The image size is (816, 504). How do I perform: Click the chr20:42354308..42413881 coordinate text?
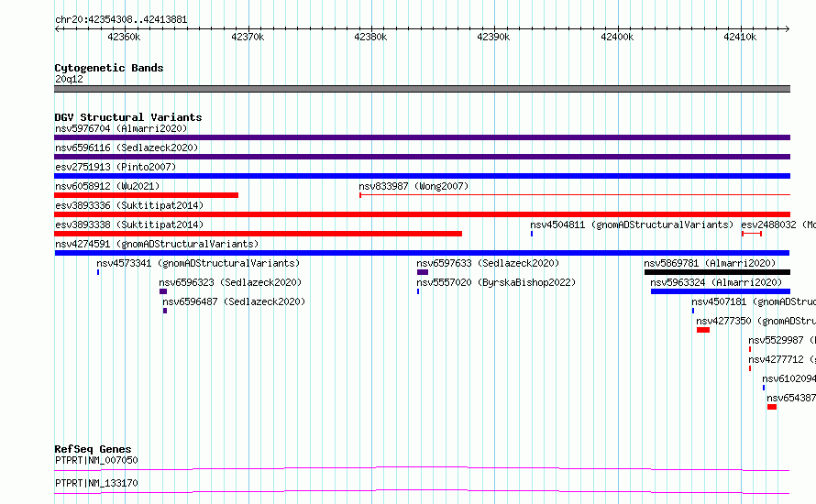tap(121, 19)
